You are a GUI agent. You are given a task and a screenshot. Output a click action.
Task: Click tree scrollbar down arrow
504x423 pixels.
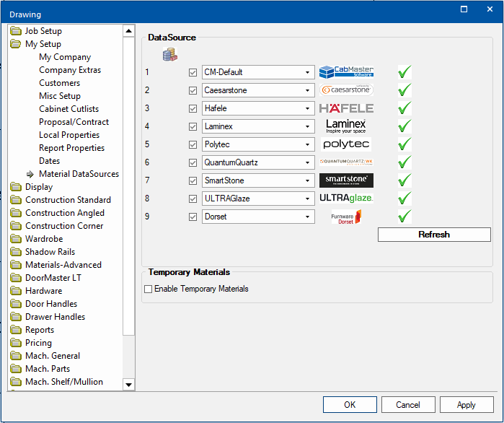tap(128, 385)
